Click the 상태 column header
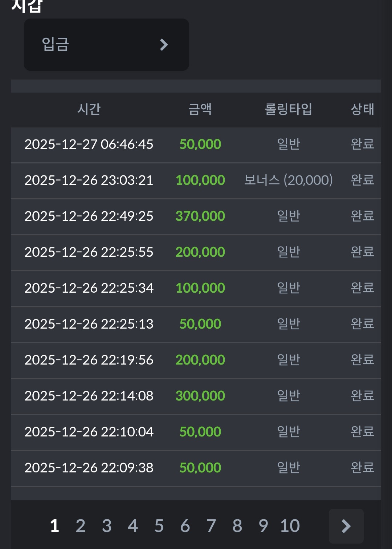This screenshot has width=392, height=549. point(362,109)
